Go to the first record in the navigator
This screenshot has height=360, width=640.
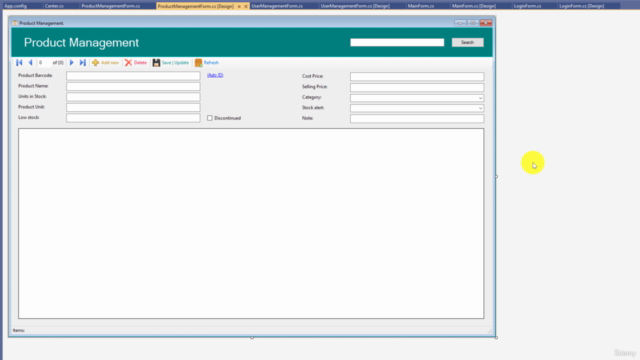tap(19, 62)
